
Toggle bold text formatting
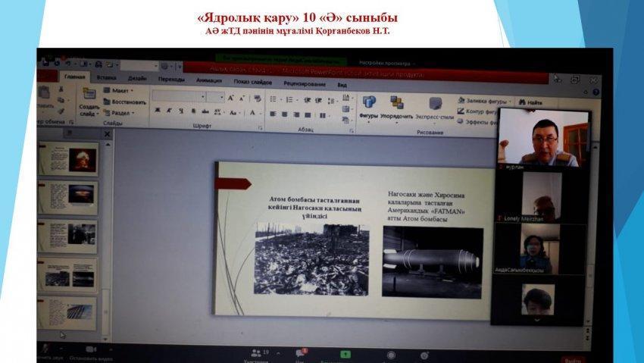click(x=157, y=112)
